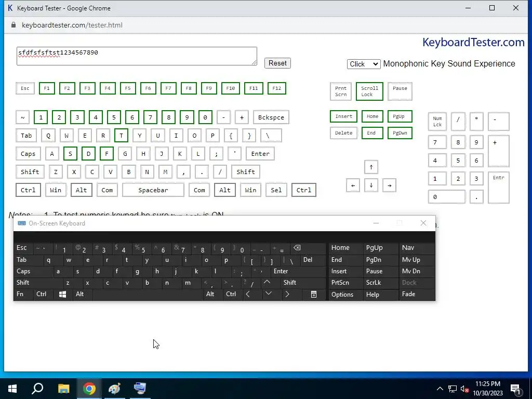Click the left arrow key in the tester
The width and height of the screenshot is (532, 399).
pyautogui.click(x=353, y=185)
